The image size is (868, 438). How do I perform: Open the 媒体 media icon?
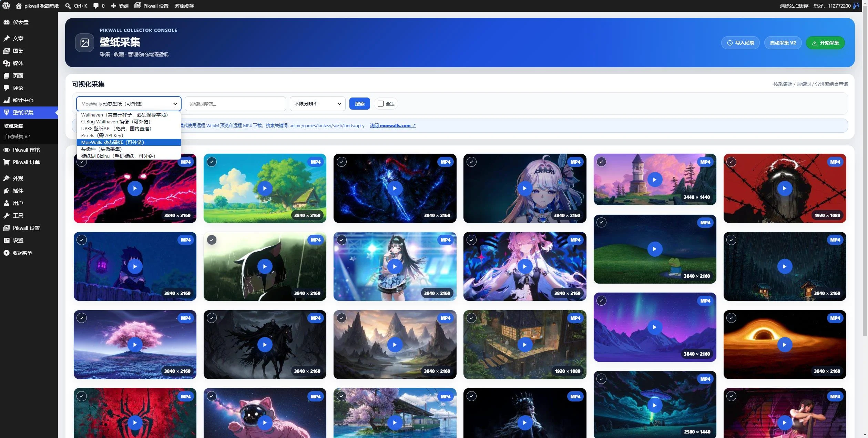click(x=7, y=63)
